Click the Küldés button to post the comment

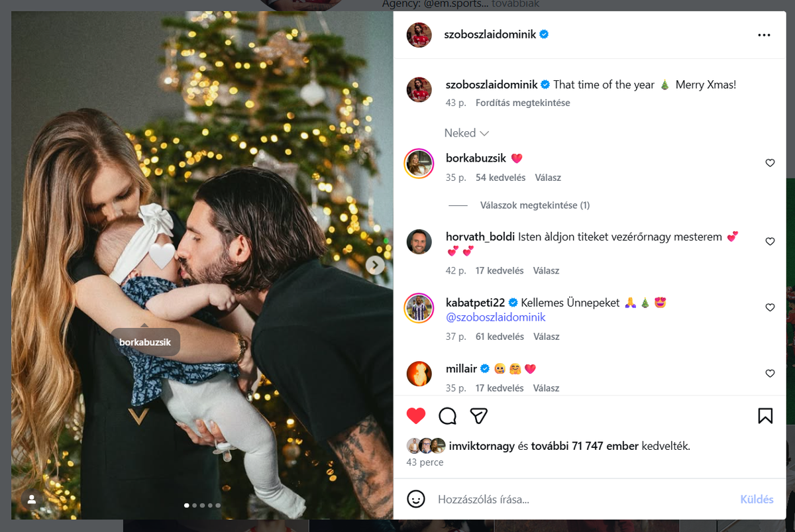click(757, 500)
